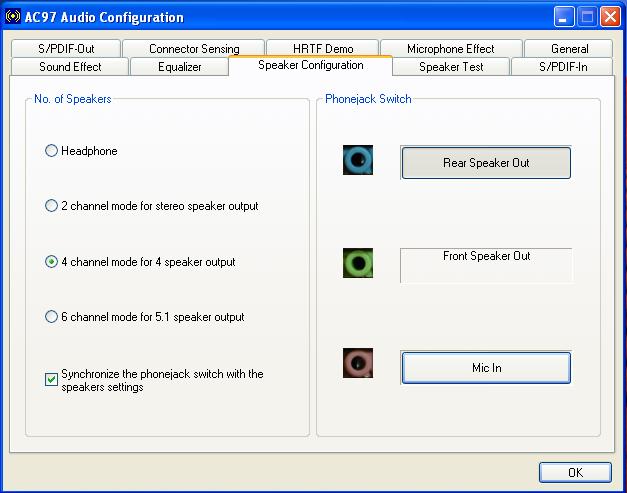This screenshot has height=493, width=627.
Task: Open the Equalizer tab
Action: [x=179, y=67]
